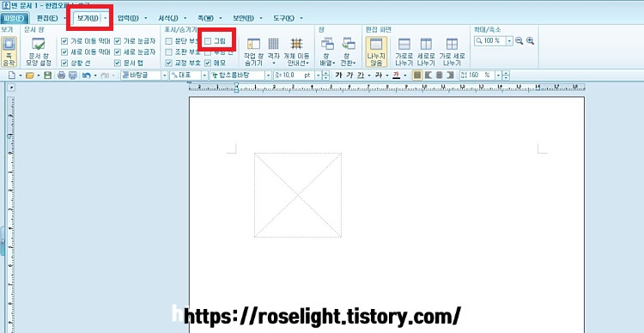
Task: Toggle the 문서 탭 checkbox
Action: click(x=118, y=64)
